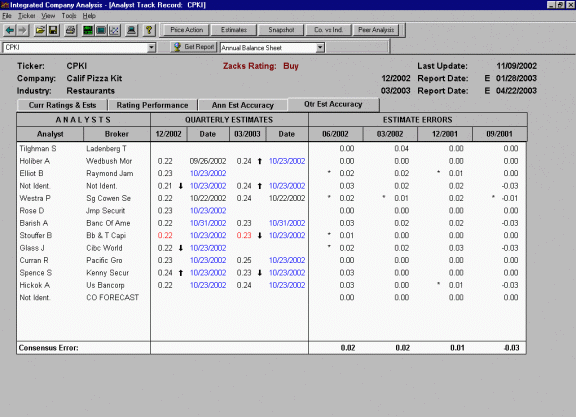
Task: Select the Qtr Est Accuracy tab
Action: (333, 104)
